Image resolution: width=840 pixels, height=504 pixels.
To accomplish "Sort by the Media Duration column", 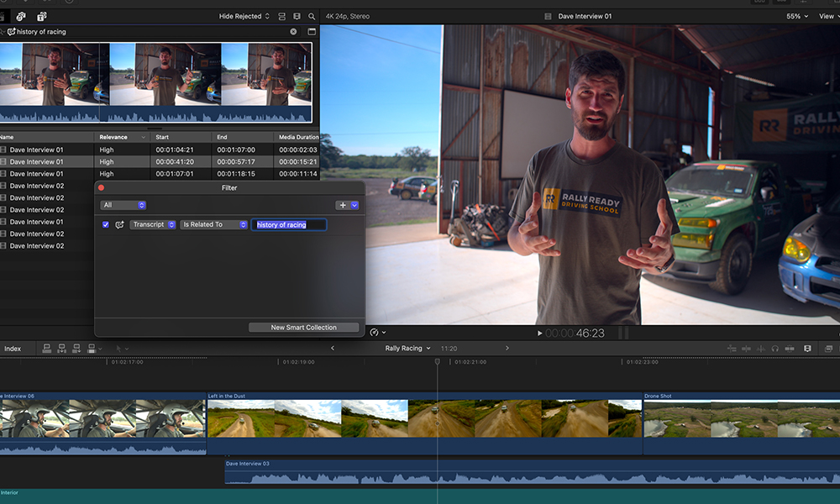I will [x=298, y=137].
